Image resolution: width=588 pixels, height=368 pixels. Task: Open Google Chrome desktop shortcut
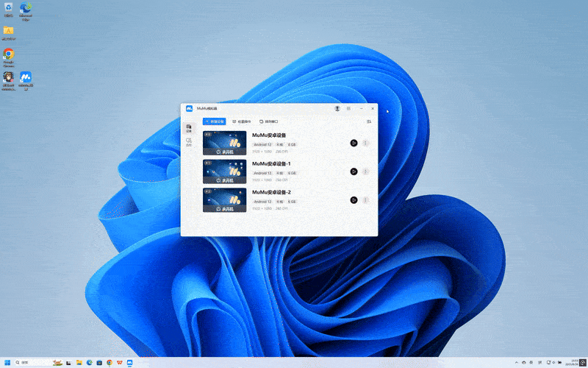8,54
